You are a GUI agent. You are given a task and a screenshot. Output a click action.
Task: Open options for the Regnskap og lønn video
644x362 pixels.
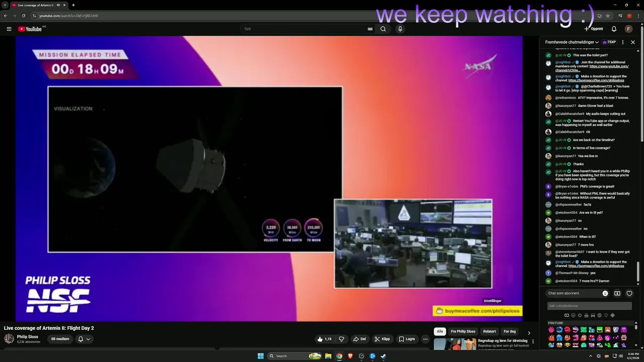coord(533,341)
